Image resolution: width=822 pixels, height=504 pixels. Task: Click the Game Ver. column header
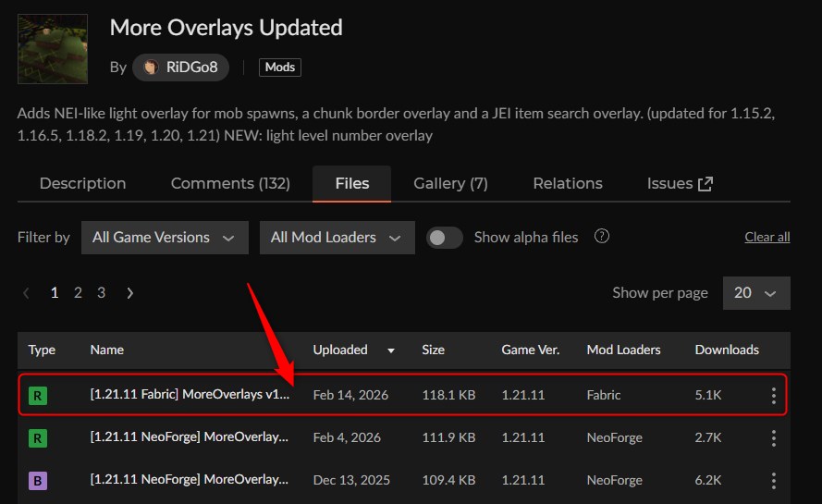click(x=530, y=350)
